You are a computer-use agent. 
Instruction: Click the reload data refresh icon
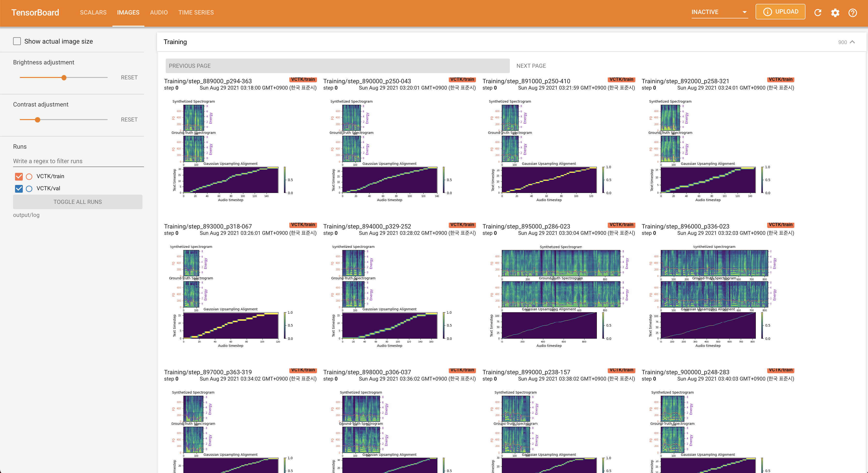tap(818, 12)
